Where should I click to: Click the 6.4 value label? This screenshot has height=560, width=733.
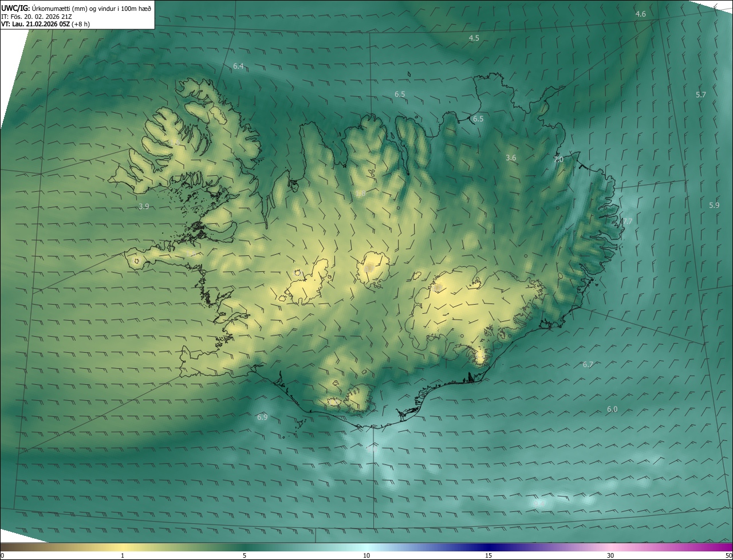coord(238,66)
